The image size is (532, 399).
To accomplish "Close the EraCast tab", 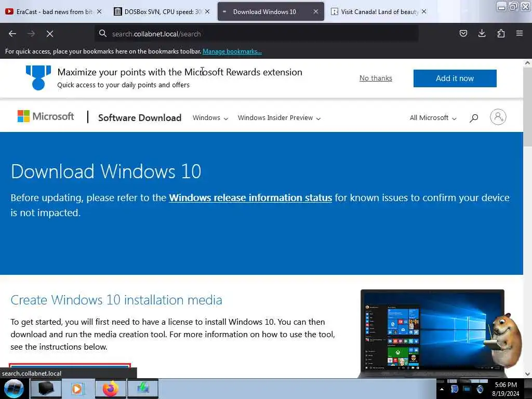I will tap(99, 11).
